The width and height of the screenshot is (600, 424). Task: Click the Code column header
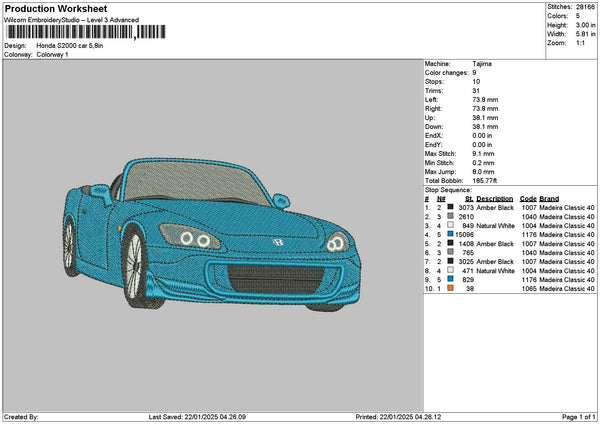[528, 198]
